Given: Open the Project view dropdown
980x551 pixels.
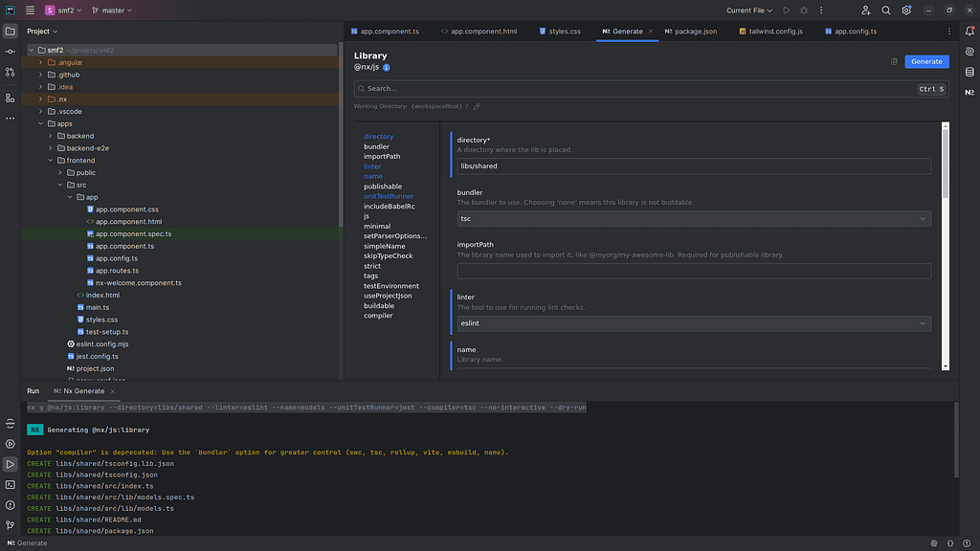Looking at the screenshot, I should tap(42, 32).
